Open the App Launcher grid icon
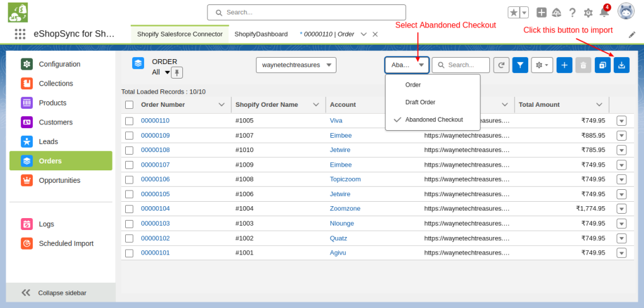Image resolution: width=644 pixels, height=308 pixels. (19, 34)
